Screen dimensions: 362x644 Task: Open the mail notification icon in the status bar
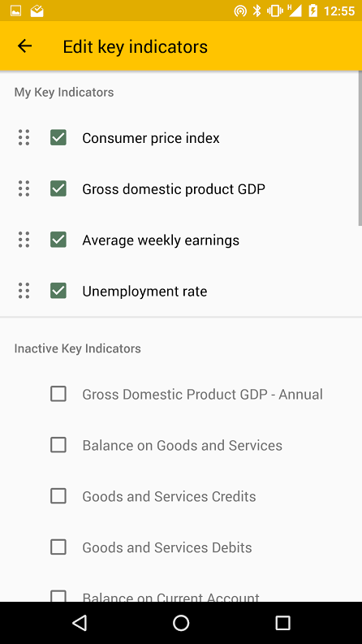click(37, 11)
